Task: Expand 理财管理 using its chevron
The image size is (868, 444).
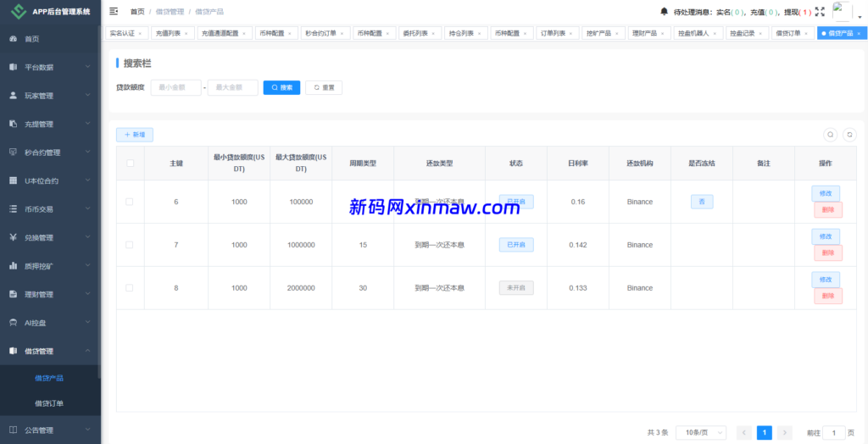Action: (87, 294)
